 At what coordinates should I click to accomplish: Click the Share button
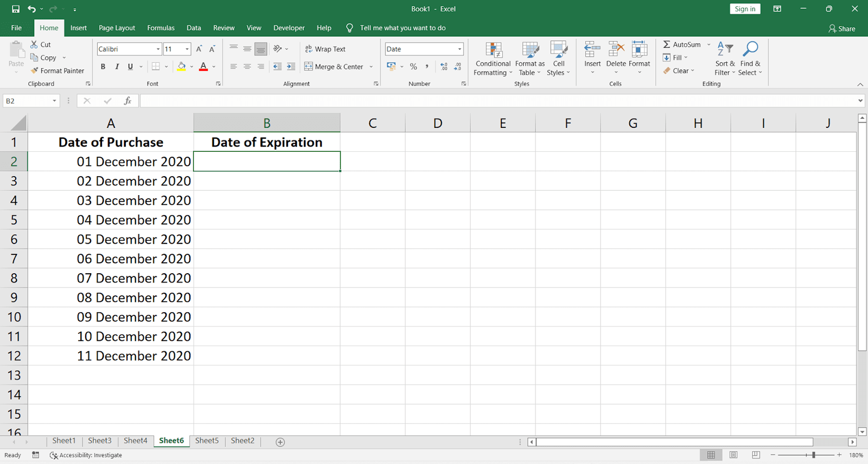point(841,29)
